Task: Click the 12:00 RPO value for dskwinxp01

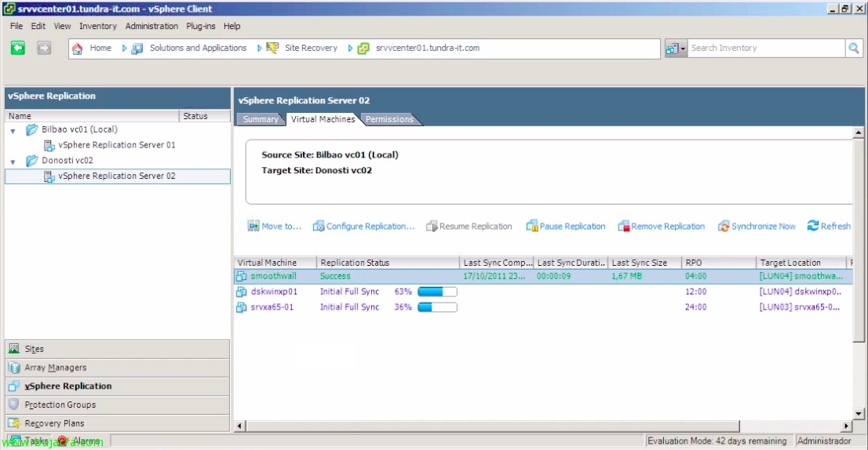Action: pyautogui.click(x=695, y=292)
